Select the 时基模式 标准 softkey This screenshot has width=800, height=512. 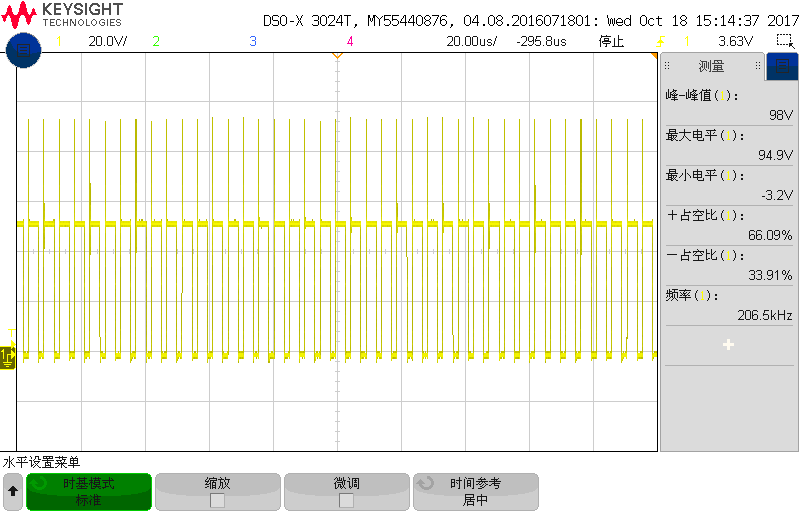[x=89, y=492]
